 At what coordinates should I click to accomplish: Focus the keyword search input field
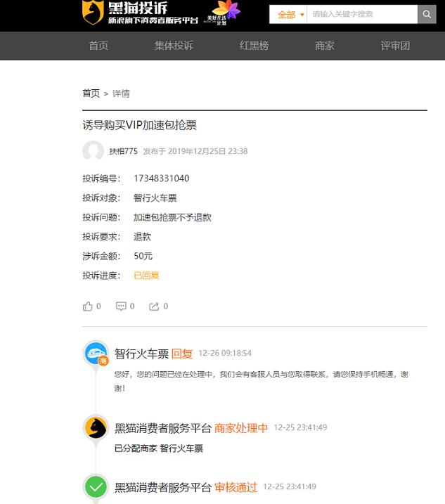pyautogui.click(x=362, y=14)
